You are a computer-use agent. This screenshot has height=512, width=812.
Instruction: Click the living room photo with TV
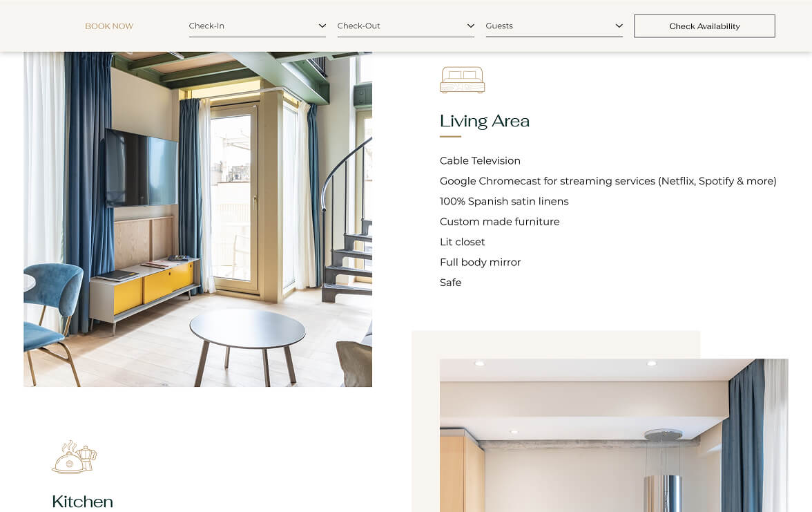click(197, 219)
